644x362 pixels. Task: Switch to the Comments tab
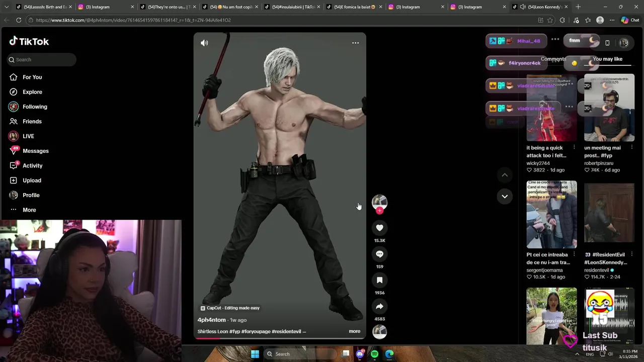click(x=553, y=59)
